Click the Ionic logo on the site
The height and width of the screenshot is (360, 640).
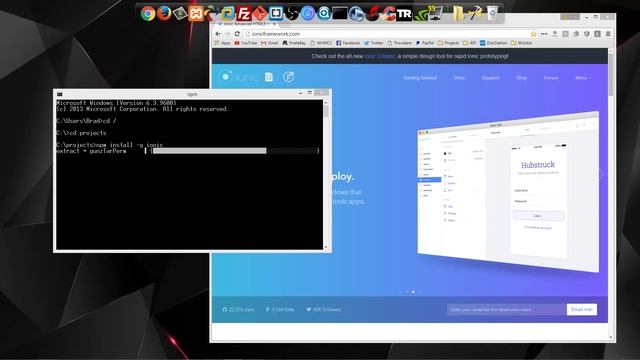pyautogui.click(x=239, y=77)
